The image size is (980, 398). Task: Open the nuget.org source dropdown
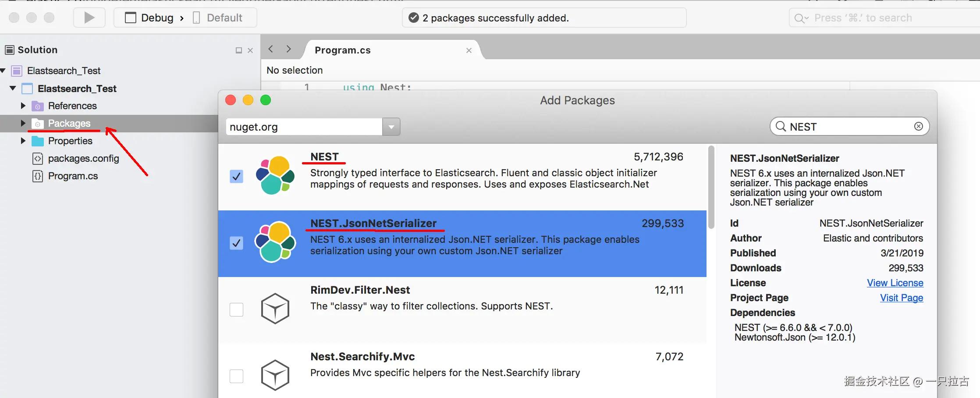pyautogui.click(x=391, y=127)
